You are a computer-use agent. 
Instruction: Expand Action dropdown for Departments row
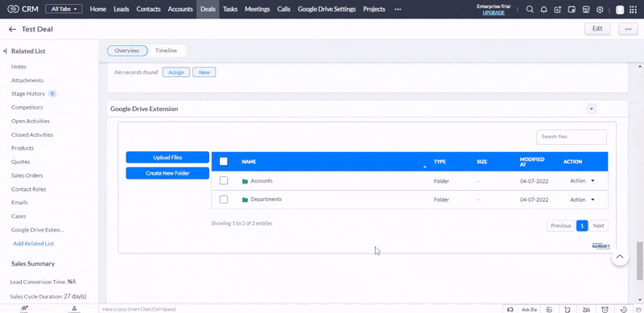(x=592, y=200)
